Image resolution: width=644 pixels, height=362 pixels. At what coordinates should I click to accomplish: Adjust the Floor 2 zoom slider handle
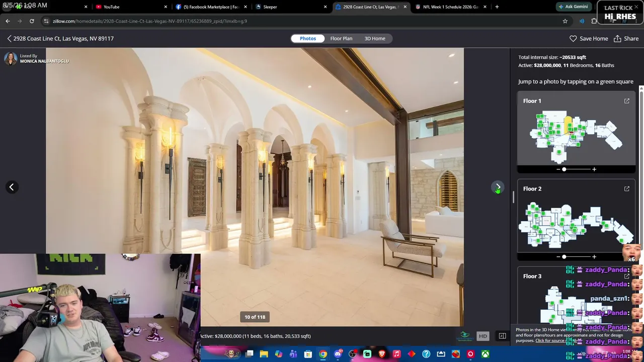coord(564,257)
